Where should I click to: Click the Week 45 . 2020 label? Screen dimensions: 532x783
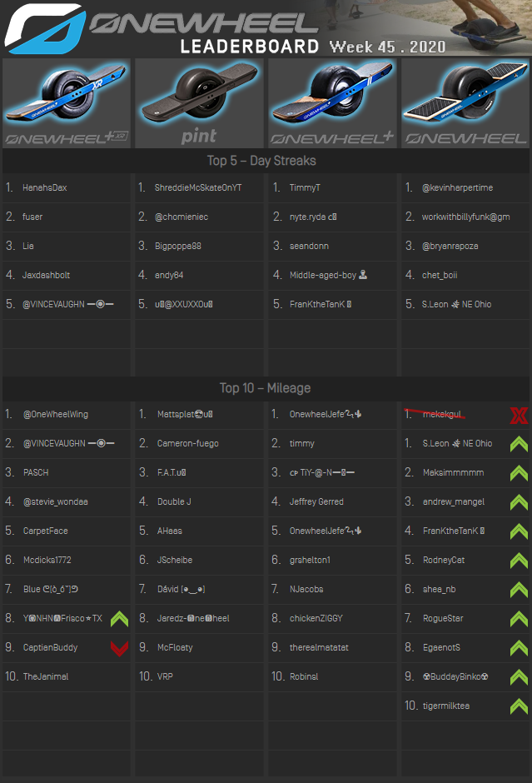pyautogui.click(x=387, y=47)
